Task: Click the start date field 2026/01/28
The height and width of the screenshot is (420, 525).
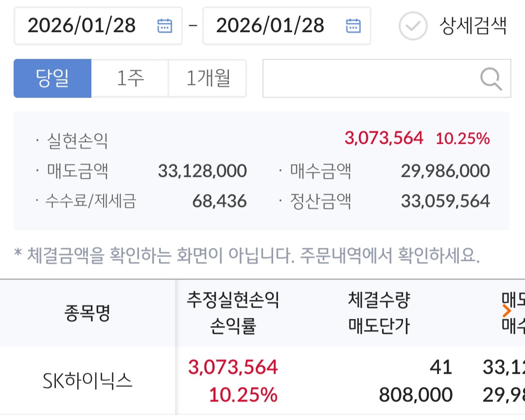Action: (x=82, y=26)
